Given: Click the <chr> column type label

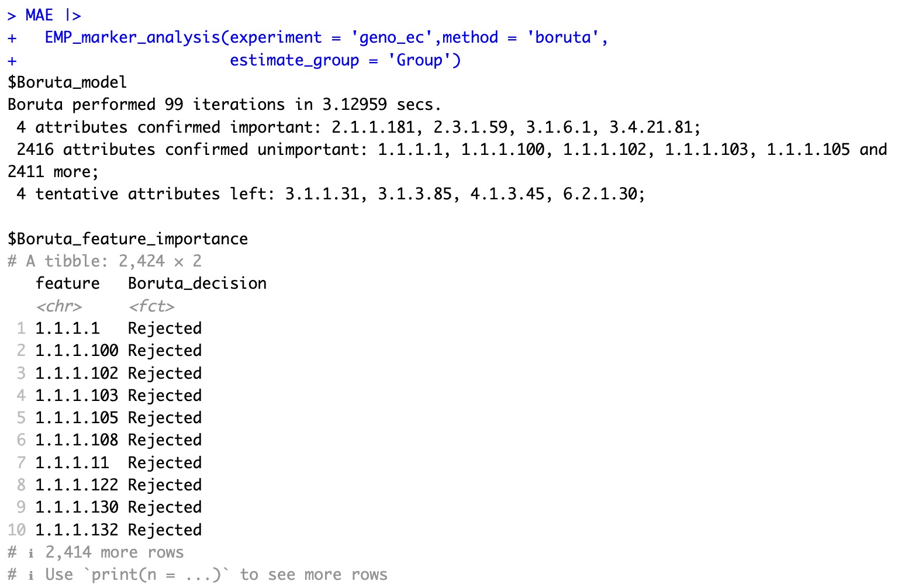Looking at the screenshot, I should pos(58,306).
